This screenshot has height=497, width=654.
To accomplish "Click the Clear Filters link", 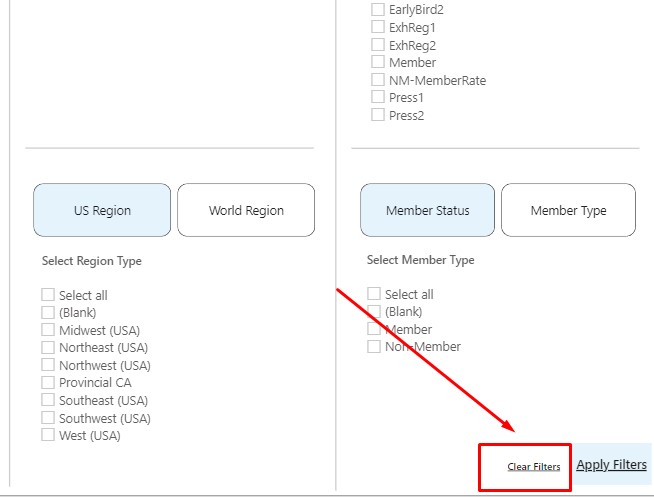I will (533, 467).
